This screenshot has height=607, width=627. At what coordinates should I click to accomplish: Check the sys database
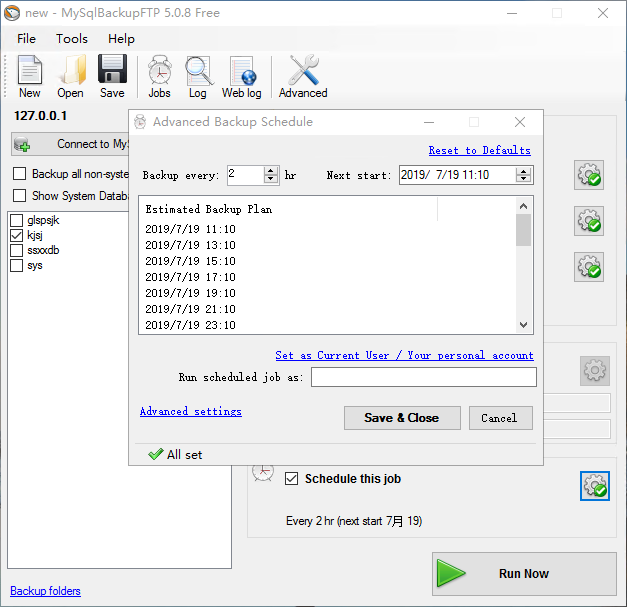pyautogui.click(x=16, y=266)
